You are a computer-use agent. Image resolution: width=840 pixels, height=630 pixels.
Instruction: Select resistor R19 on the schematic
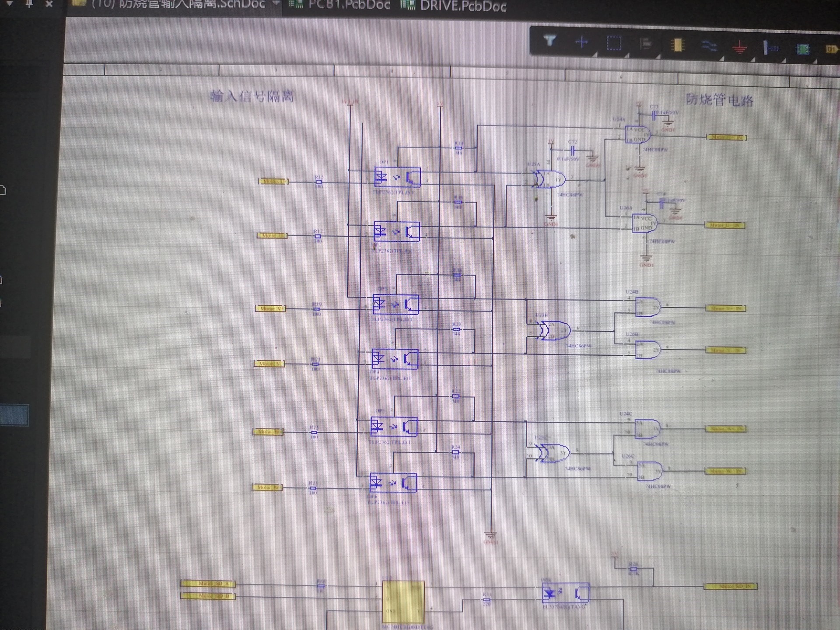pos(316,308)
